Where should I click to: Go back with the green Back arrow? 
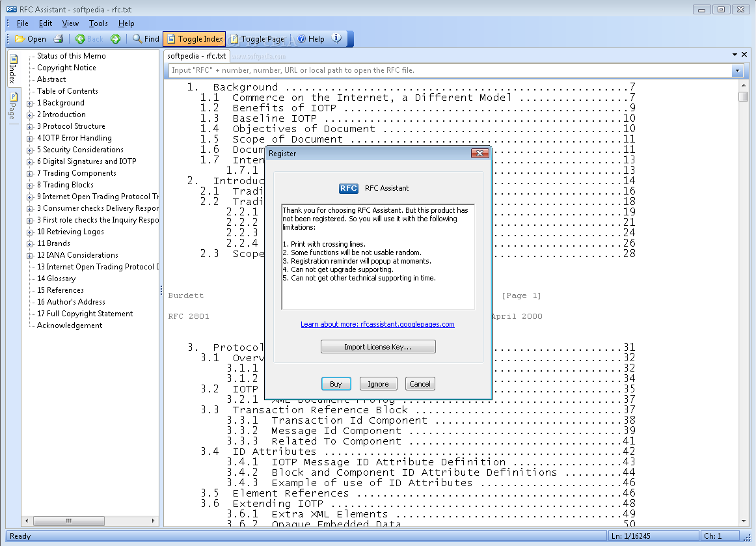(x=90, y=39)
